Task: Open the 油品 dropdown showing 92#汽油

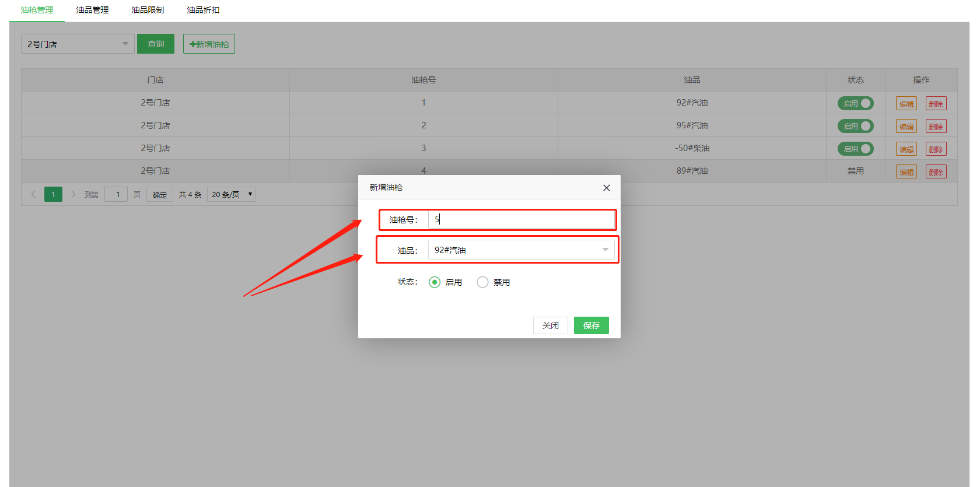Action: coord(521,250)
